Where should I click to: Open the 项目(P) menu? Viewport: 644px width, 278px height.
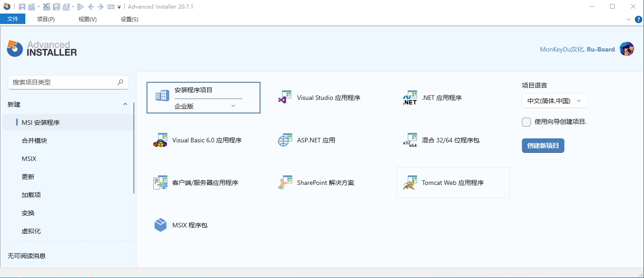46,19
